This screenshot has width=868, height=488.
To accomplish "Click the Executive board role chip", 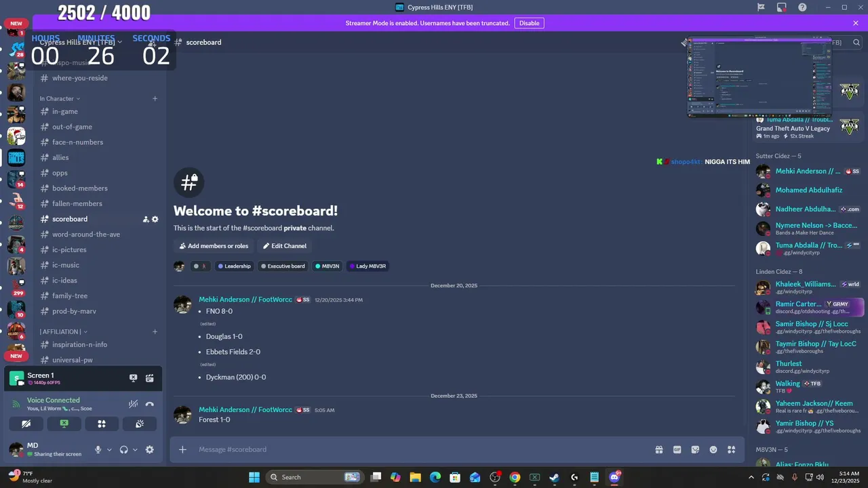I will [x=283, y=266].
